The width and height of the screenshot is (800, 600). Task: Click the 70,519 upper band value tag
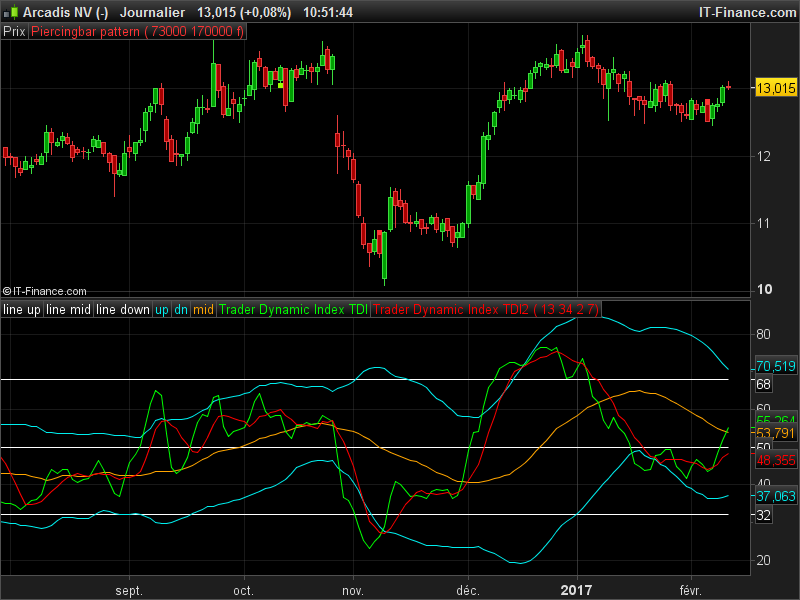click(776, 366)
